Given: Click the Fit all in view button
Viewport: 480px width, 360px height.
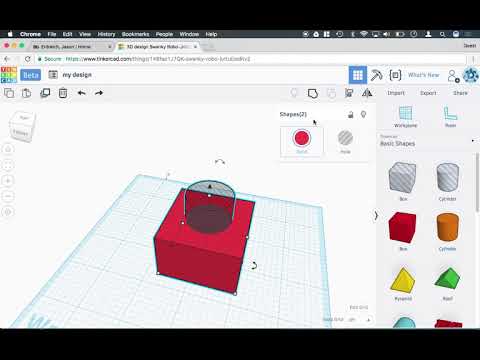Looking at the screenshot, I should click(8, 165).
